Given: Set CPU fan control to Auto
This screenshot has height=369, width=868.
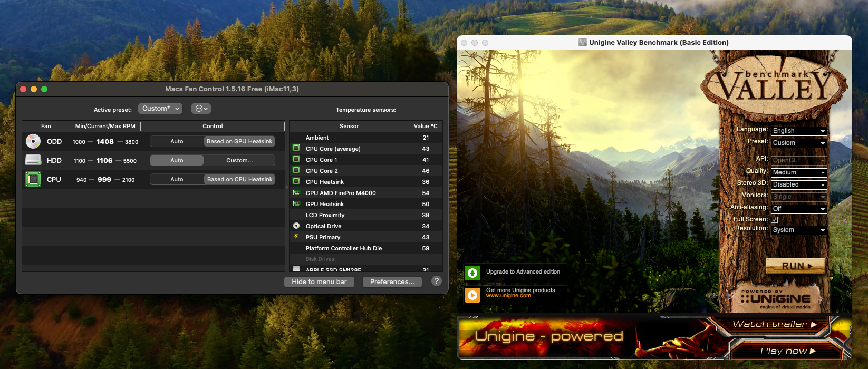Looking at the screenshot, I should (x=177, y=179).
